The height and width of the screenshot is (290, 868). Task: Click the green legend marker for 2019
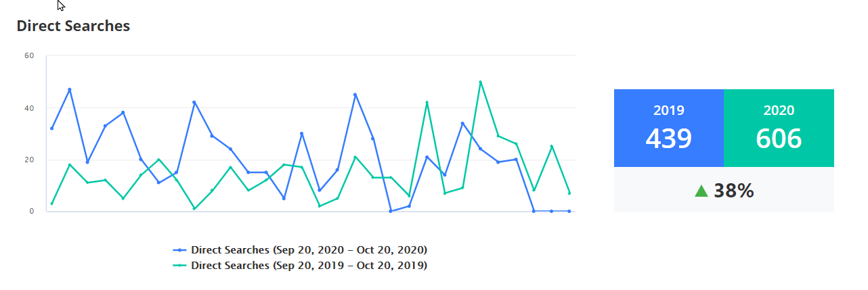[x=179, y=266]
